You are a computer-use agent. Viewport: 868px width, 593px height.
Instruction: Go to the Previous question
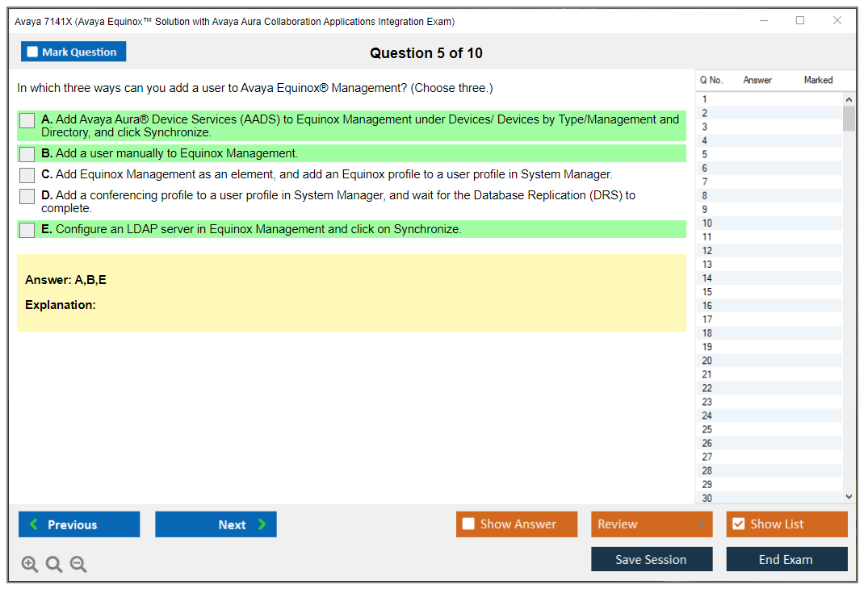pyautogui.click(x=79, y=524)
